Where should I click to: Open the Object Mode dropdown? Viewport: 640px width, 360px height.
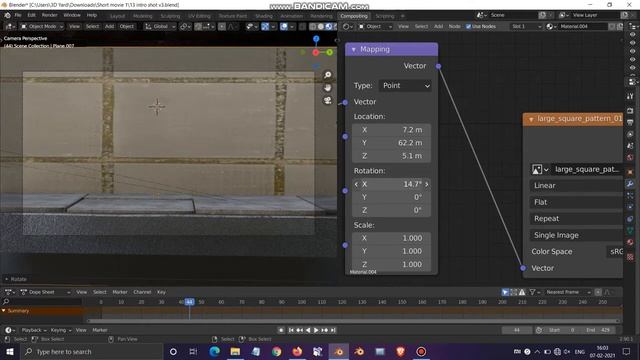[42, 27]
